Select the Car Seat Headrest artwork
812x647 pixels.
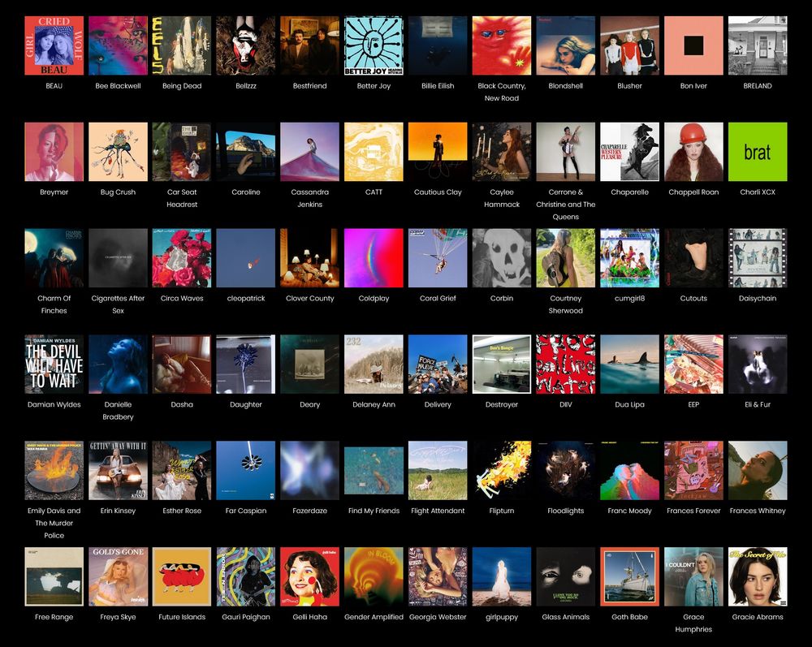click(182, 152)
